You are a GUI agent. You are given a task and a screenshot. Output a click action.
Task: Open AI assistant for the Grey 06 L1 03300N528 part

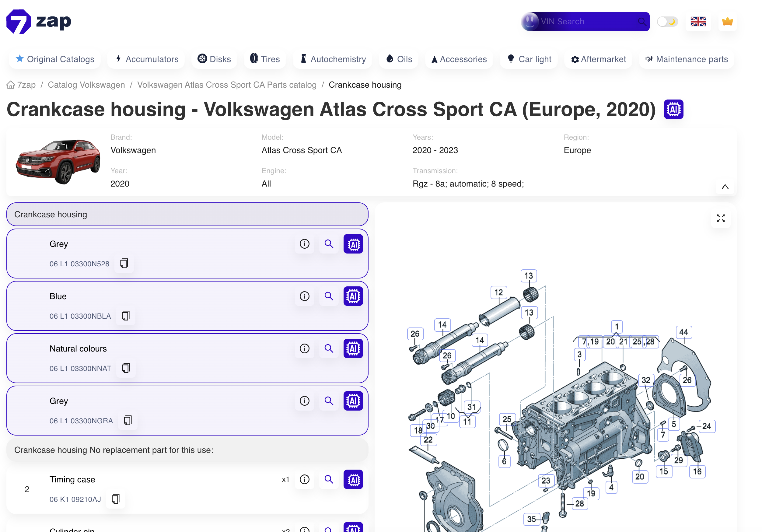[x=353, y=244]
